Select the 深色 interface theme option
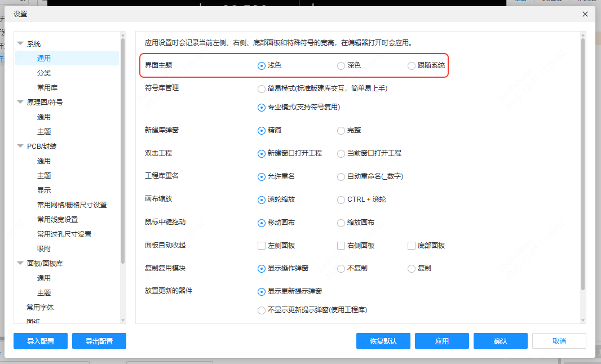Screen dimensions: 601x364 click(340, 65)
